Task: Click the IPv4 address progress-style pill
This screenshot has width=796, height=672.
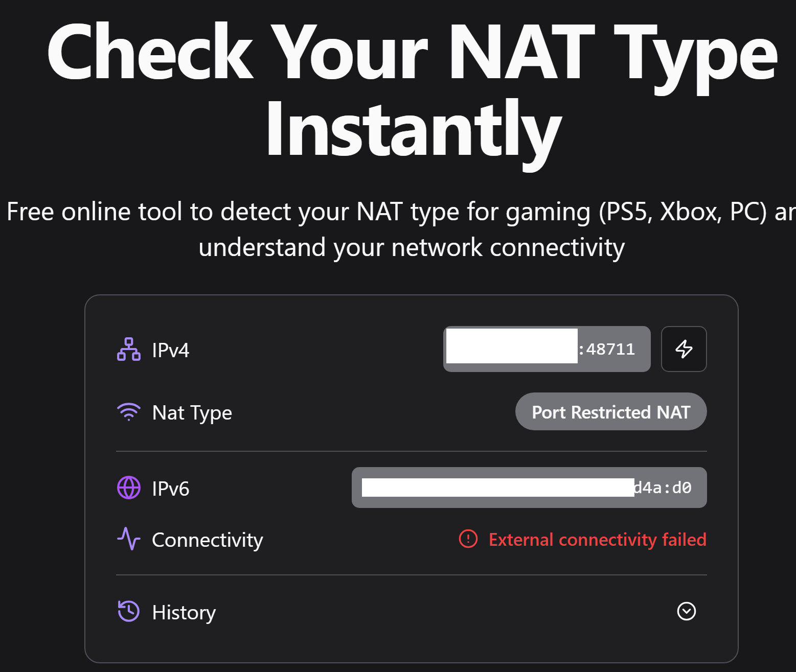Action: (x=547, y=349)
